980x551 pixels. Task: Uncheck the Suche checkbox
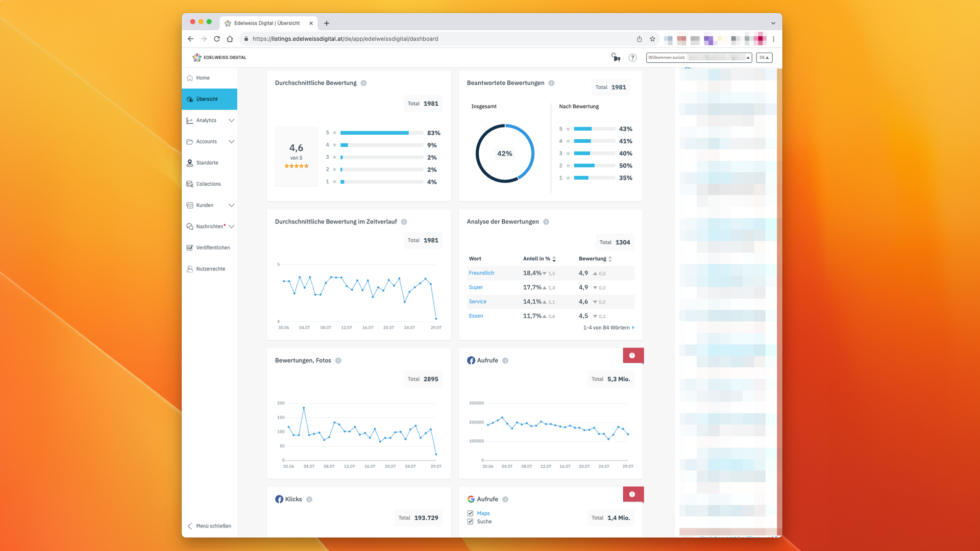click(470, 521)
